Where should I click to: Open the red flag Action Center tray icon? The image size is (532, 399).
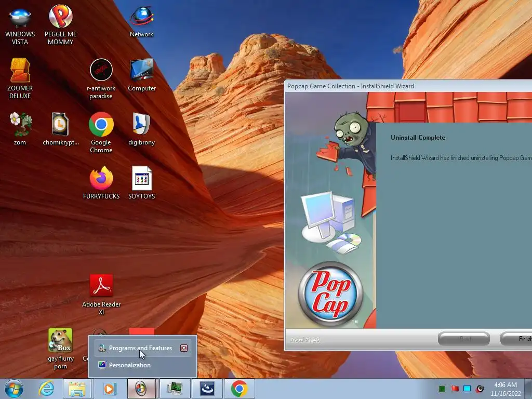[455, 389]
